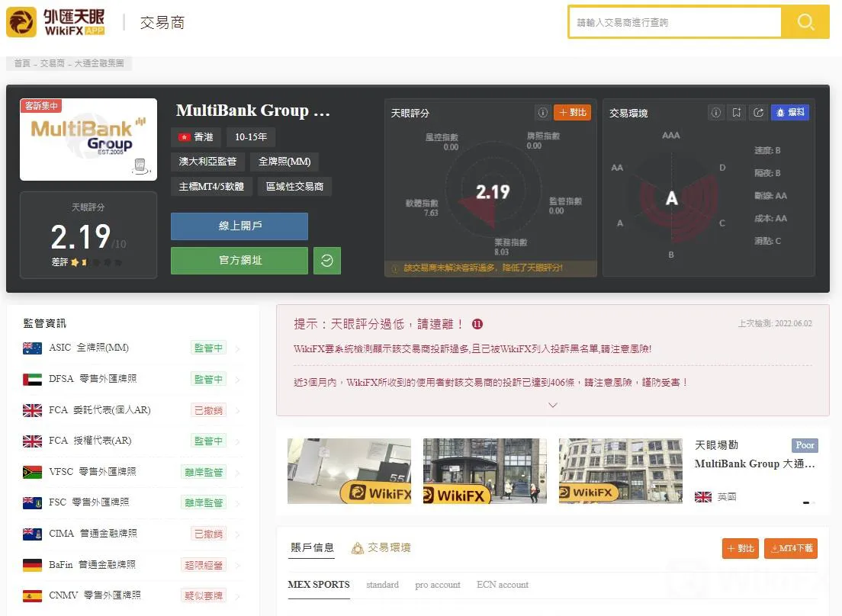842x616 pixels.
Task: Switch to the 交易環境 tab
Action: [381, 548]
